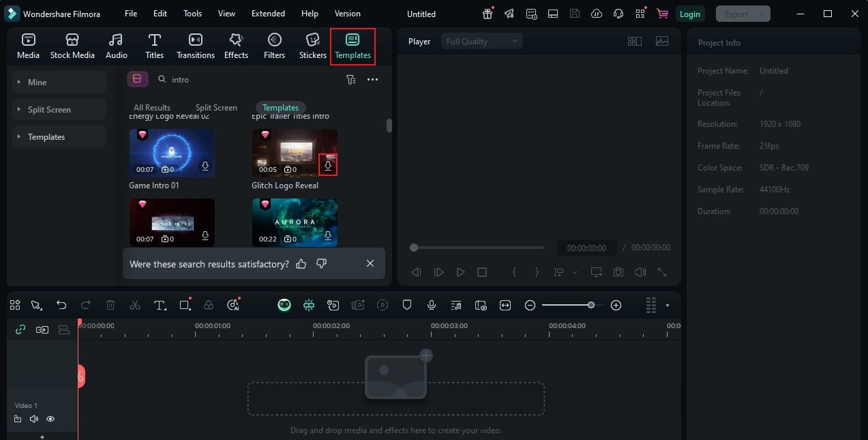
Task: Select the Templates results filter
Action: click(281, 108)
